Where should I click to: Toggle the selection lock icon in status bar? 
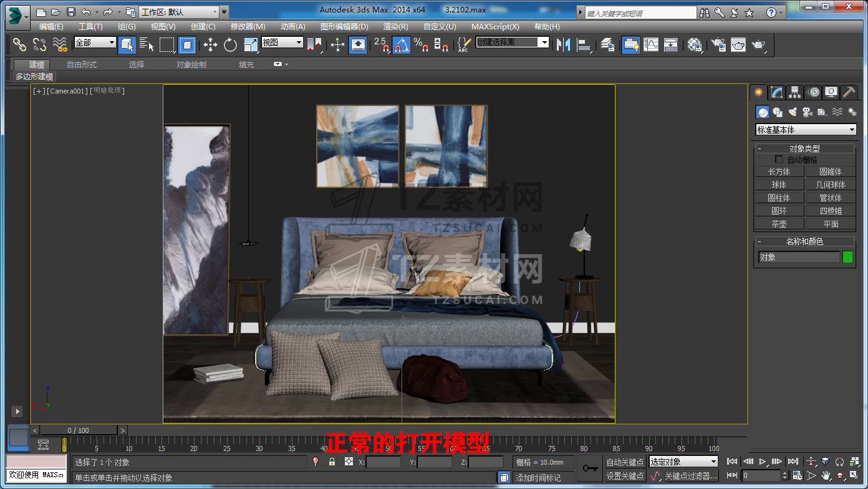(x=332, y=462)
